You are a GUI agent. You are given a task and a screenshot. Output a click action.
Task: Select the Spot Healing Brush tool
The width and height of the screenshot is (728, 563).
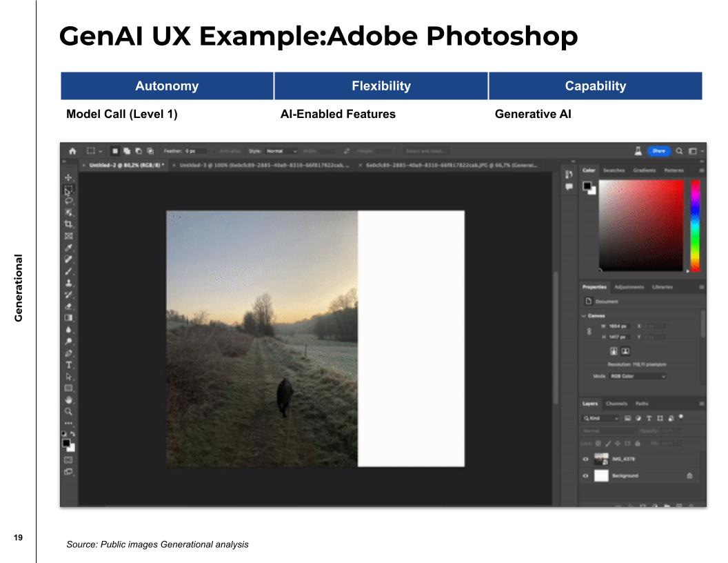(x=68, y=259)
